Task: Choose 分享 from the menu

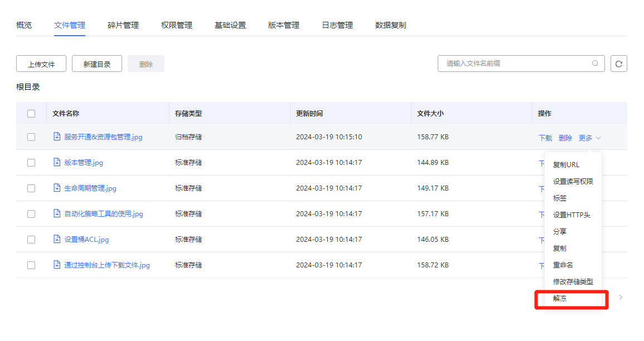Action: [559, 231]
